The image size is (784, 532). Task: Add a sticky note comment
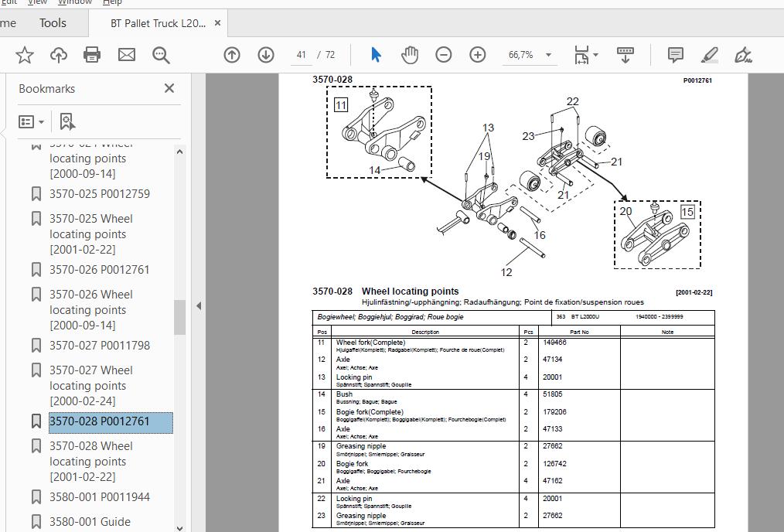[676, 54]
